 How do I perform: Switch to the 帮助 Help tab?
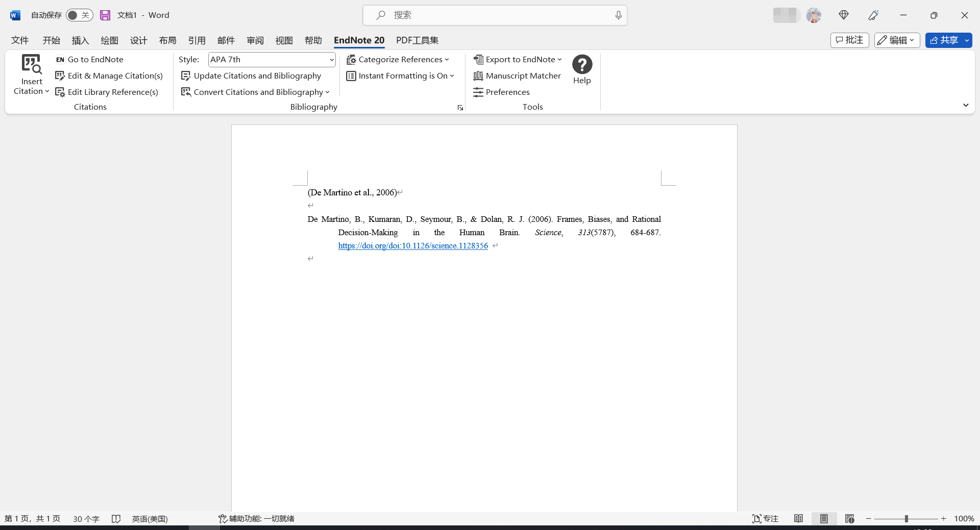pyautogui.click(x=313, y=40)
